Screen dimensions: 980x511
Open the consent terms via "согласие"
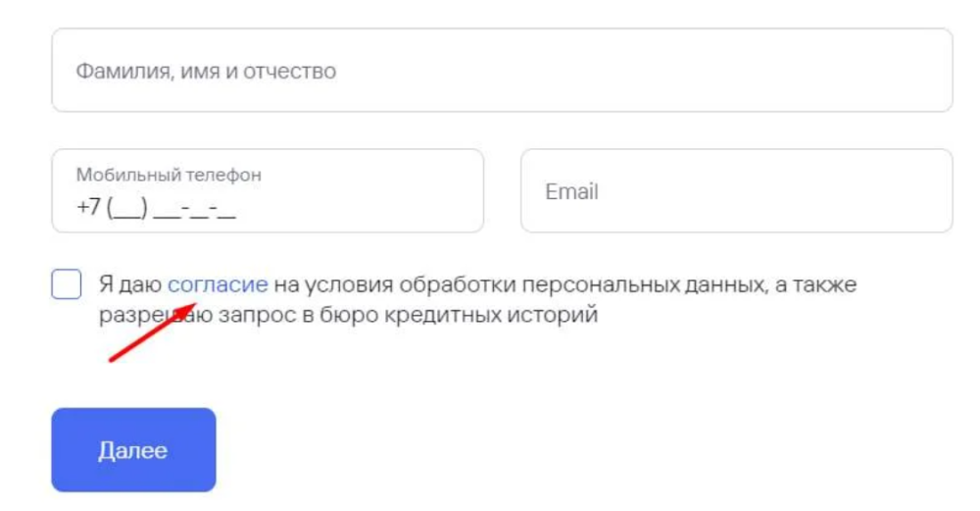(x=217, y=285)
